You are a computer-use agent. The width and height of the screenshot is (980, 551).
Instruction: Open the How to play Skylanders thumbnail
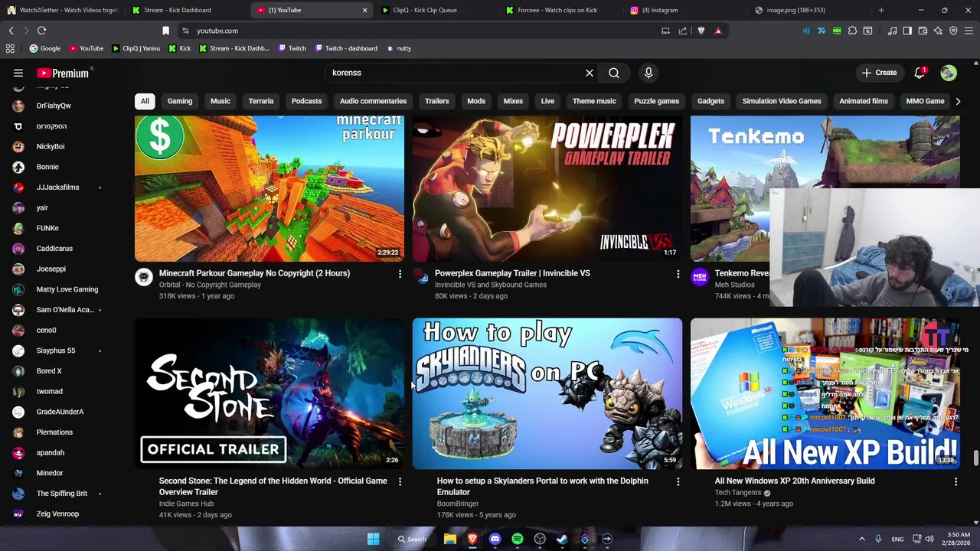pos(547,393)
